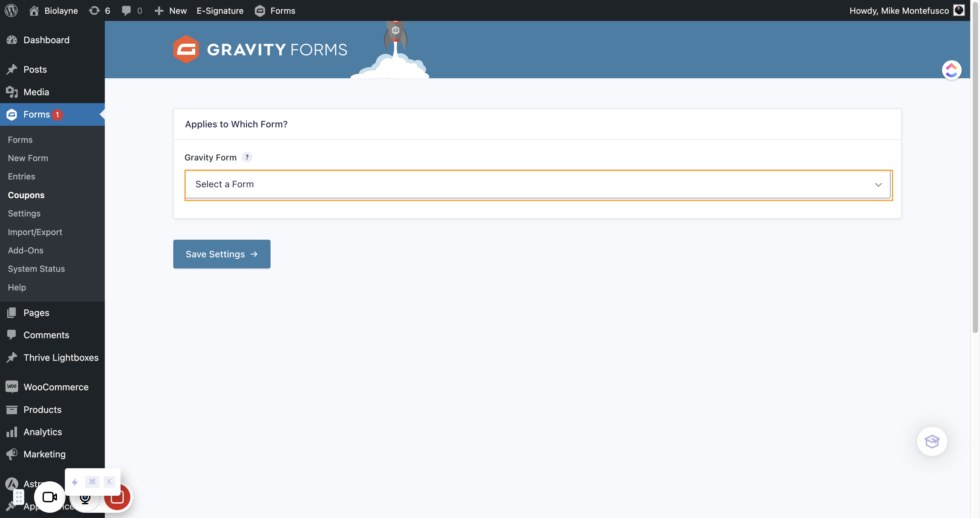980x518 pixels.
Task: Open the Forms list submenu item
Action: click(20, 139)
